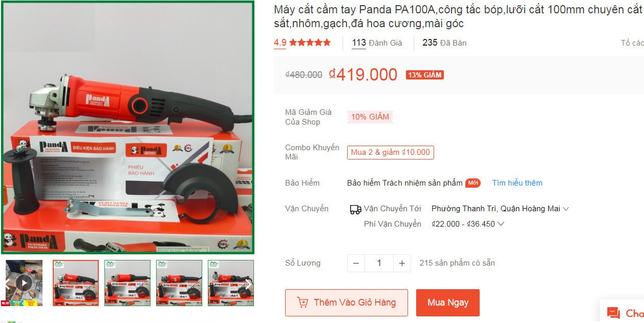Click the plus icon to increase quantity
The height and width of the screenshot is (323, 644).
point(402,263)
